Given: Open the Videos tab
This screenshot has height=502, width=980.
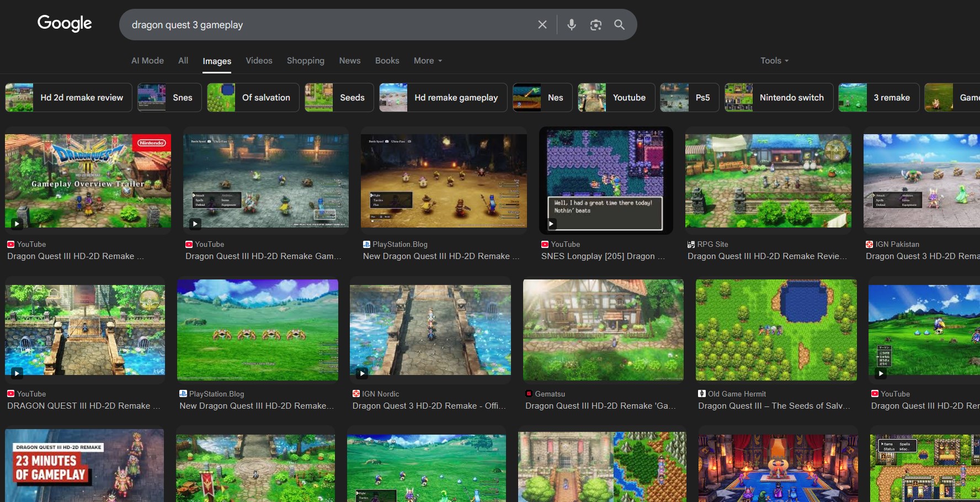Looking at the screenshot, I should click(x=259, y=61).
